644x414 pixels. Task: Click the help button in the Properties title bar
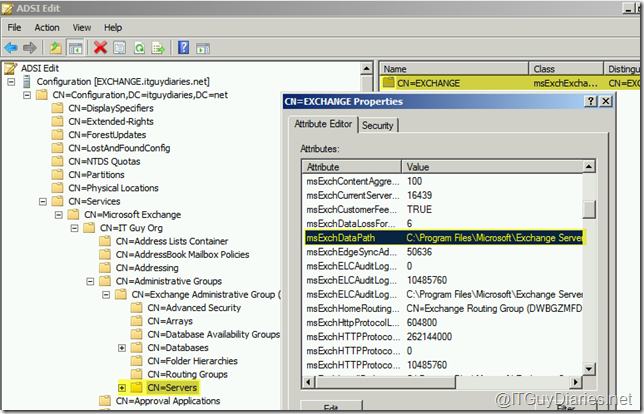(x=590, y=101)
